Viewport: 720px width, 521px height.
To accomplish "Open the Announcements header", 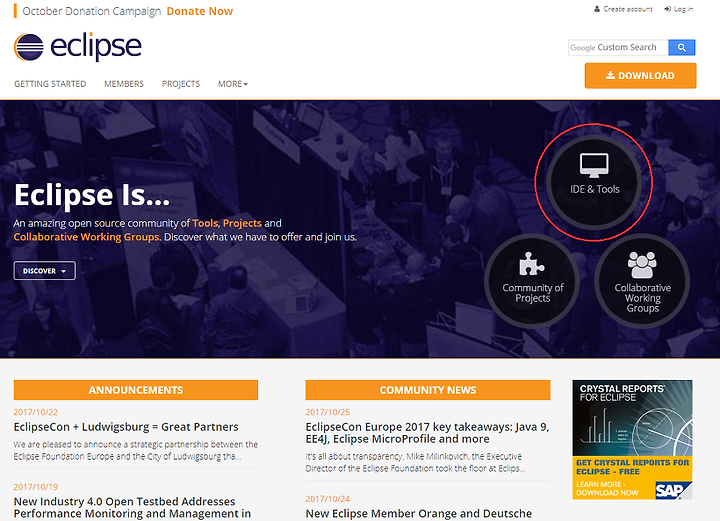I will (136, 390).
